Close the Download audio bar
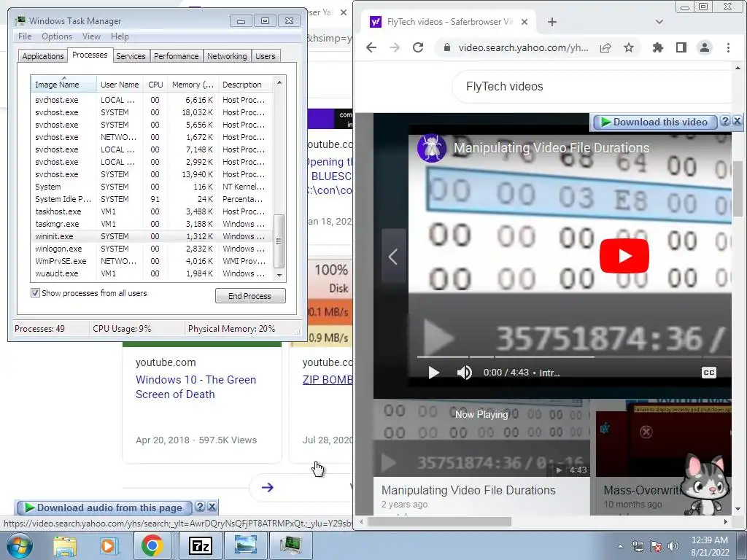 [212, 507]
